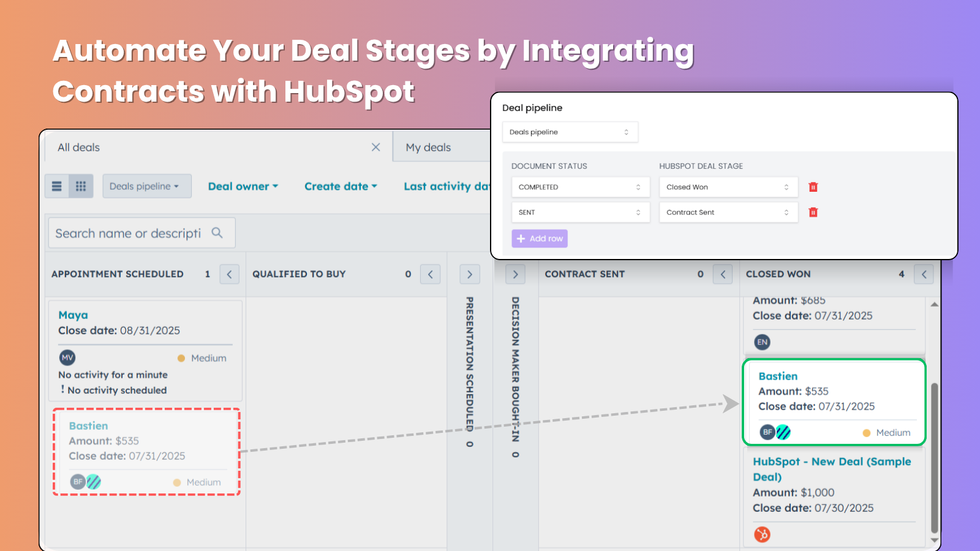Collapse the Qualified To Buy column
This screenshot has height=551, width=980.
tap(430, 274)
